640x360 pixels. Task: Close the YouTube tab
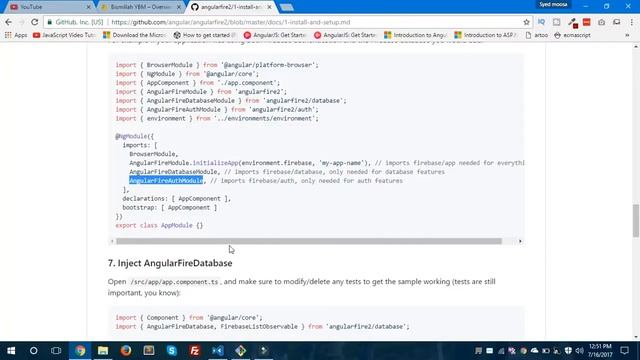click(x=89, y=7)
